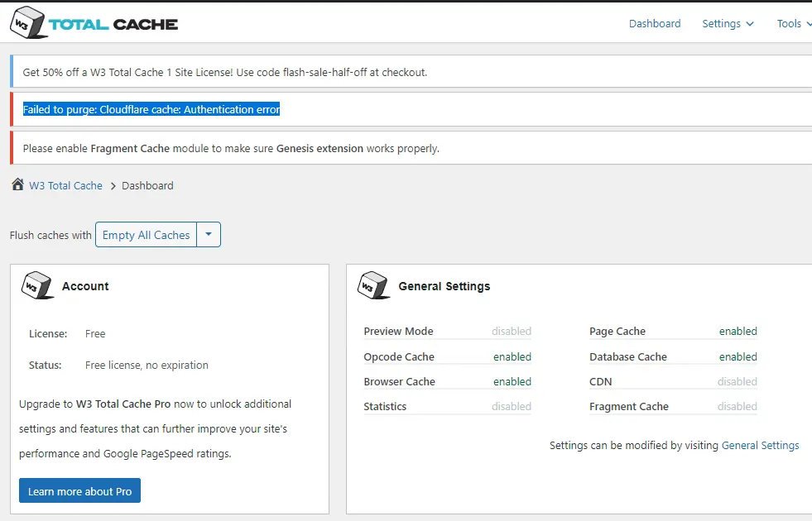Click the Dashboard breadcrumb text
The image size is (812, 521).
point(147,186)
